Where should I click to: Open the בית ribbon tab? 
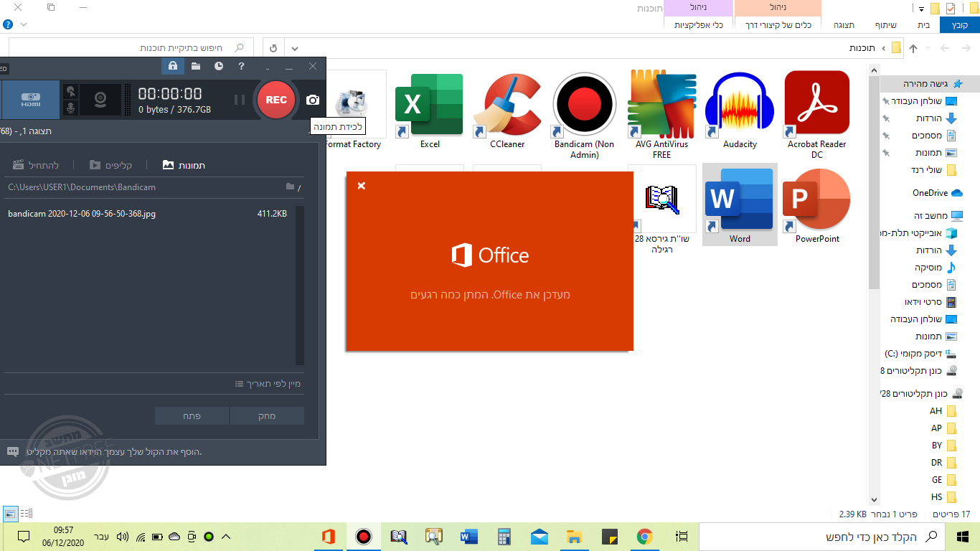pyautogui.click(x=923, y=25)
